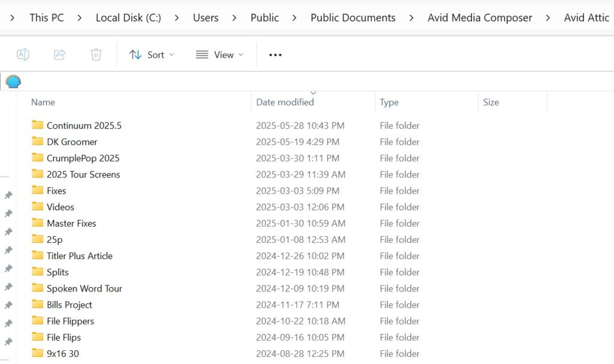The height and width of the screenshot is (364, 614).
Task: Go to Avid Media Composer in the breadcrumb
Action: 480,17
